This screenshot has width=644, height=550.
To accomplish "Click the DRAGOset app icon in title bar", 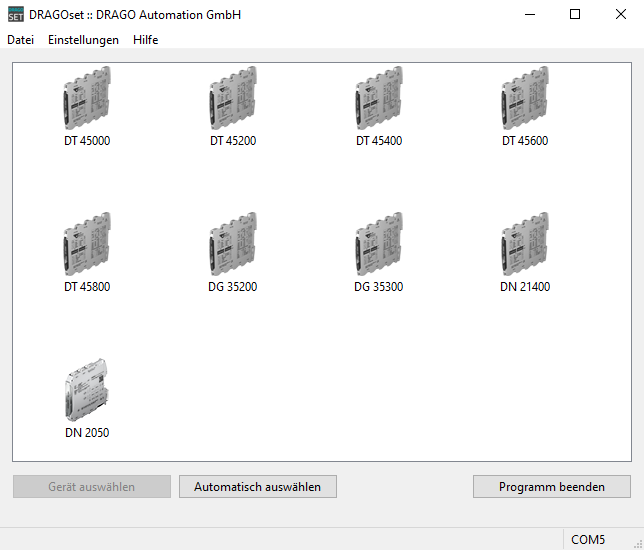I will (x=16, y=14).
